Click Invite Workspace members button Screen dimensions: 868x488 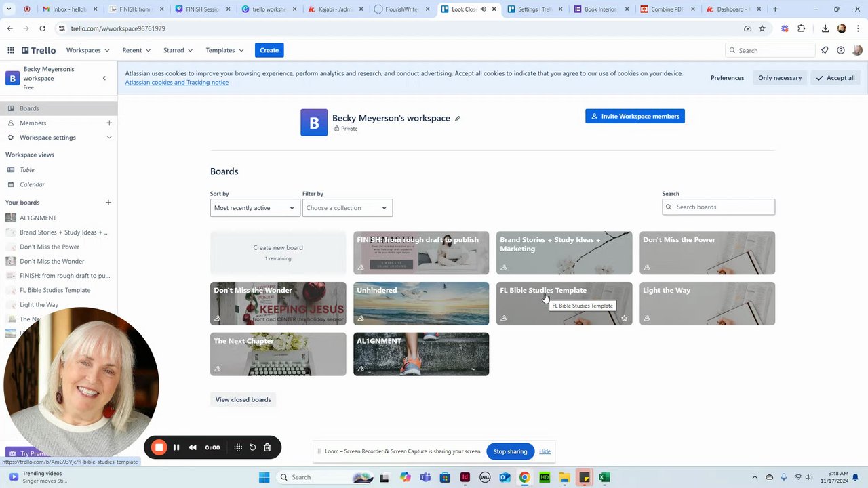click(635, 117)
